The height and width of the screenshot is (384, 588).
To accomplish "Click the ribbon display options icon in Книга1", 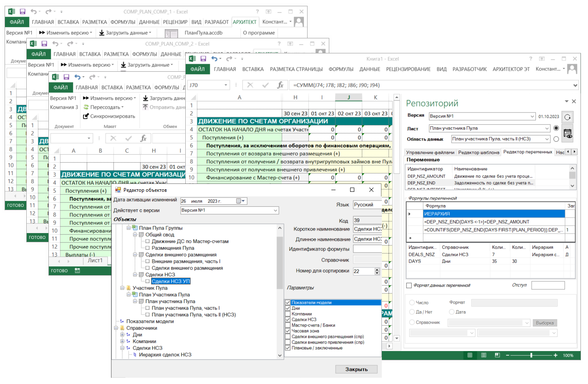I will click(x=542, y=59).
